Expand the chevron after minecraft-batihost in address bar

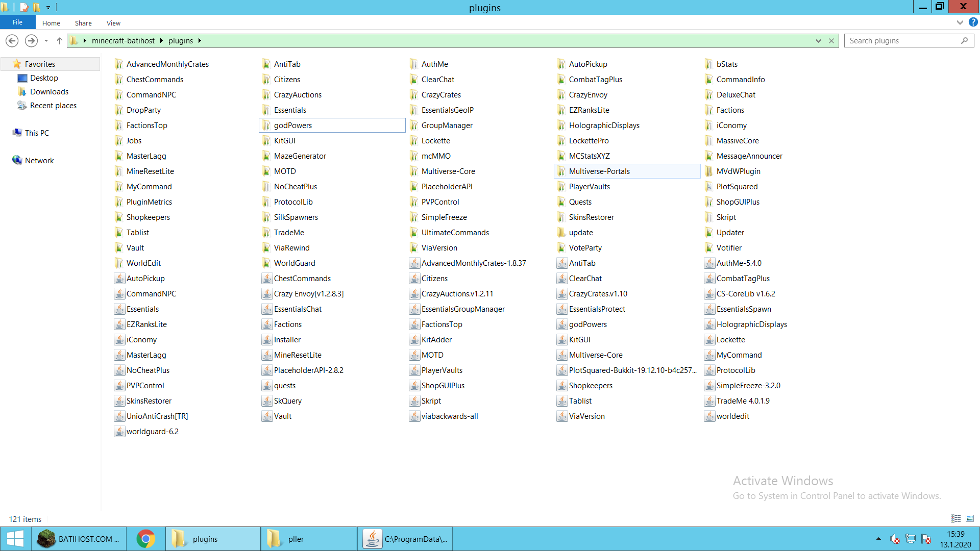[161, 41]
